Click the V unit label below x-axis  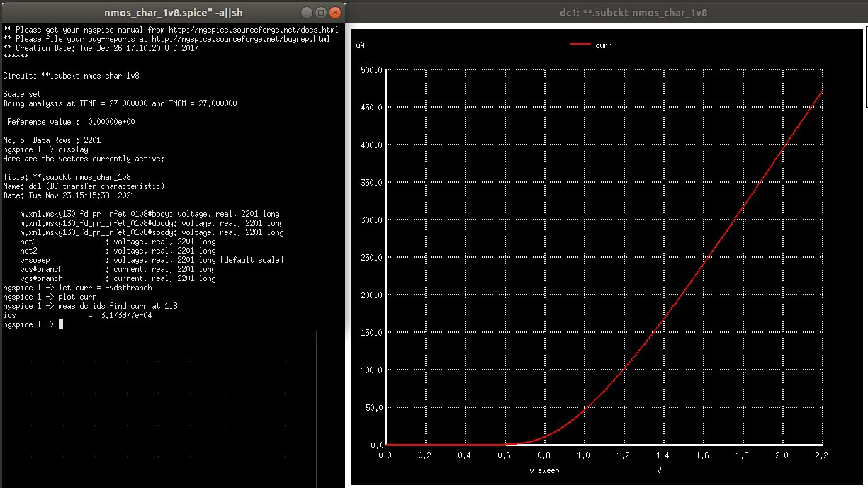660,469
